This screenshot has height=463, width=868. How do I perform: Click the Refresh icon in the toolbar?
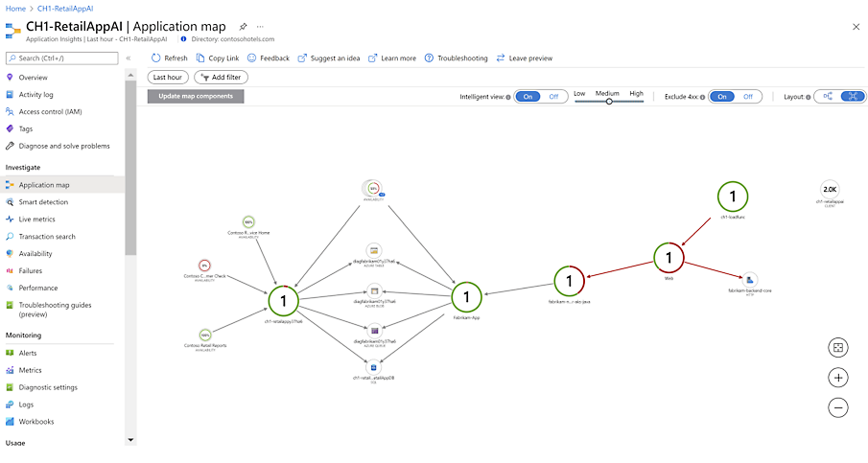point(156,58)
